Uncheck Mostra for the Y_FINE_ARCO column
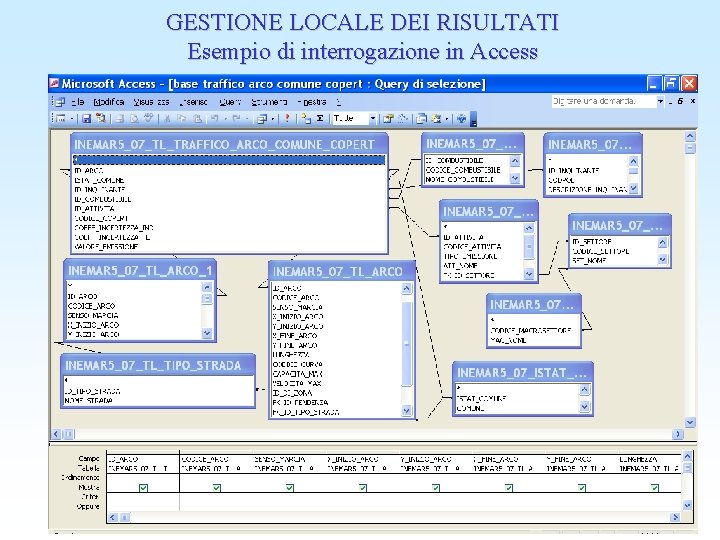This screenshot has width=720, height=540. (582, 488)
